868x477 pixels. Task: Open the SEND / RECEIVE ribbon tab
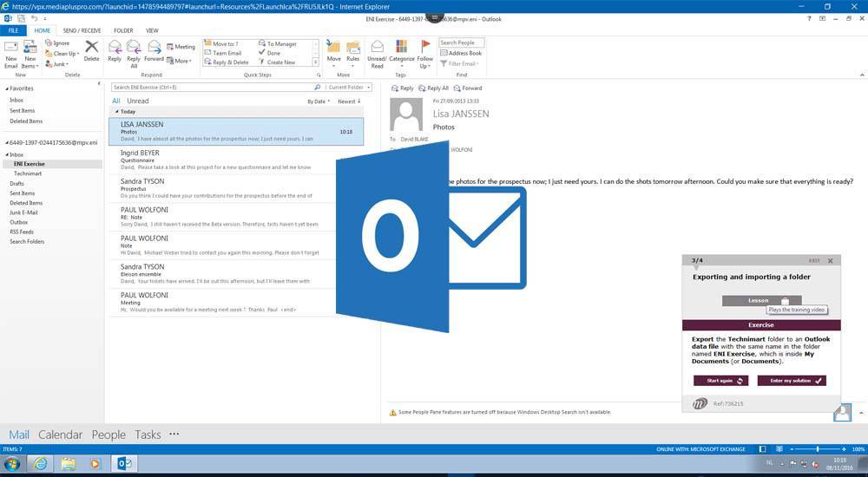[82, 30]
